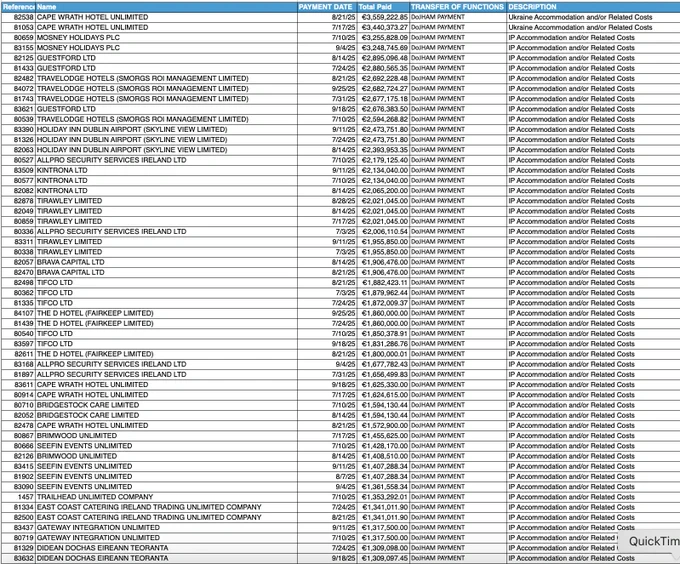Click amount €3,248,745.69
This screenshot has width=680, height=564.
point(385,48)
